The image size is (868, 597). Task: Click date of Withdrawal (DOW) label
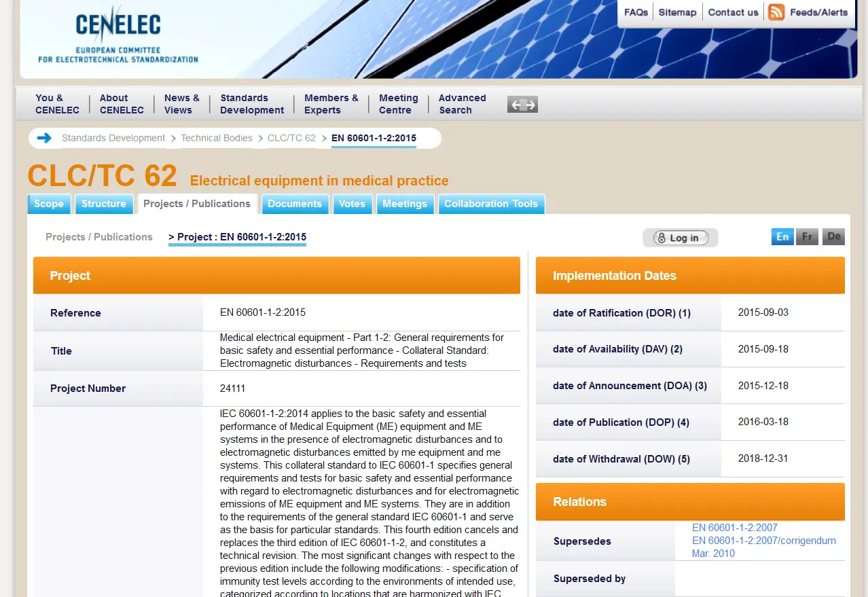[621, 459]
